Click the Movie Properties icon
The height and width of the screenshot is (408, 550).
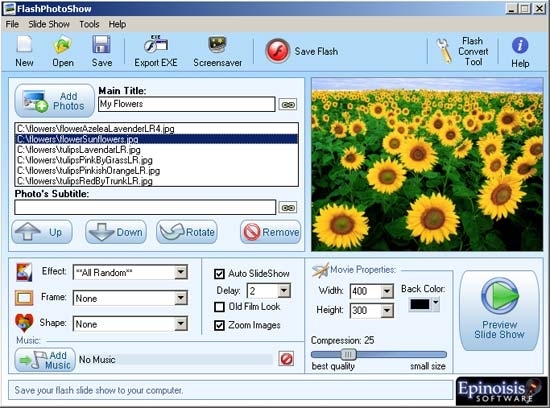click(320, 270)
